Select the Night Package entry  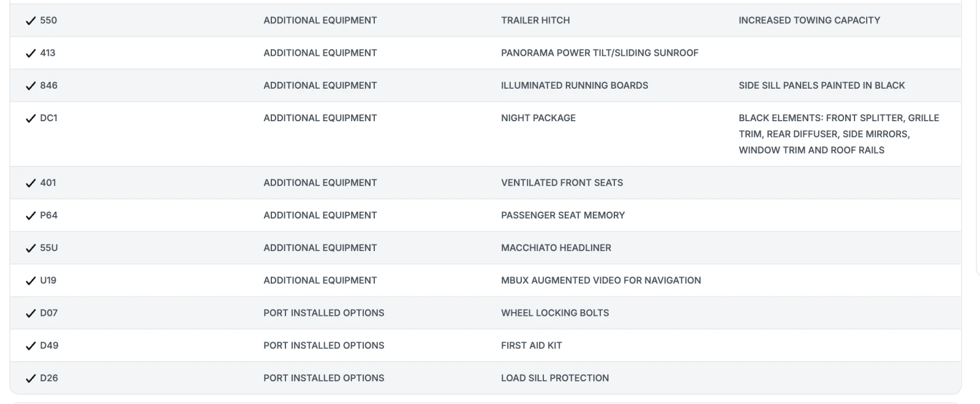click(538, 118)
